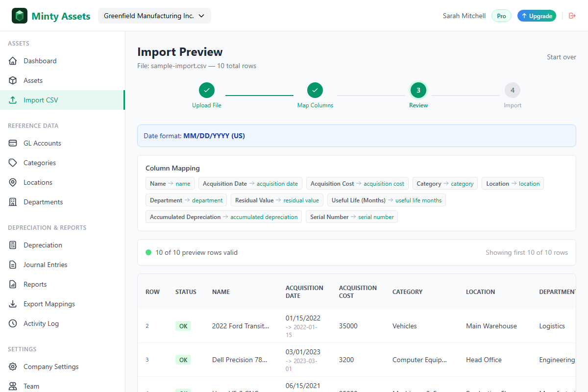The width and height of the screenshot is (588, 392).
Task: Click the logout icon in header
Action: [572, 16]
